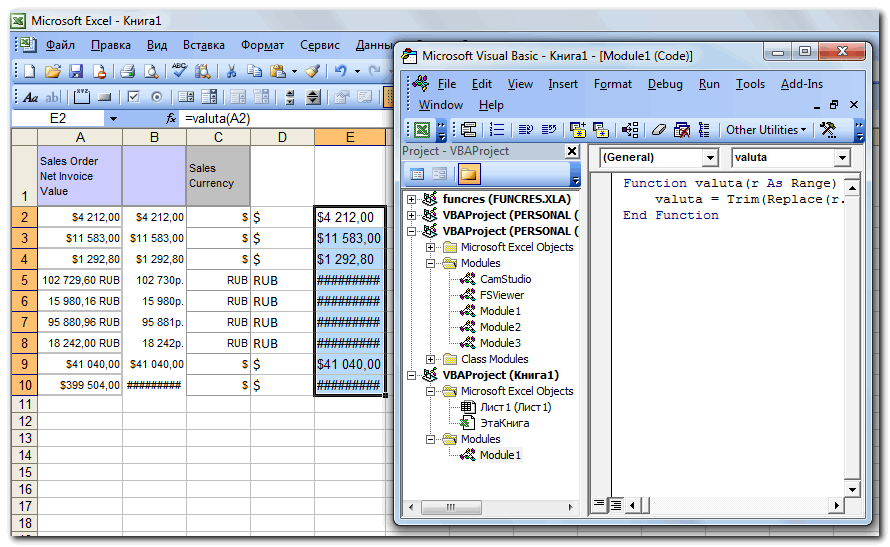Close the Project - VBAProject pane
The image size is (890, 547).
coord(572,151)
